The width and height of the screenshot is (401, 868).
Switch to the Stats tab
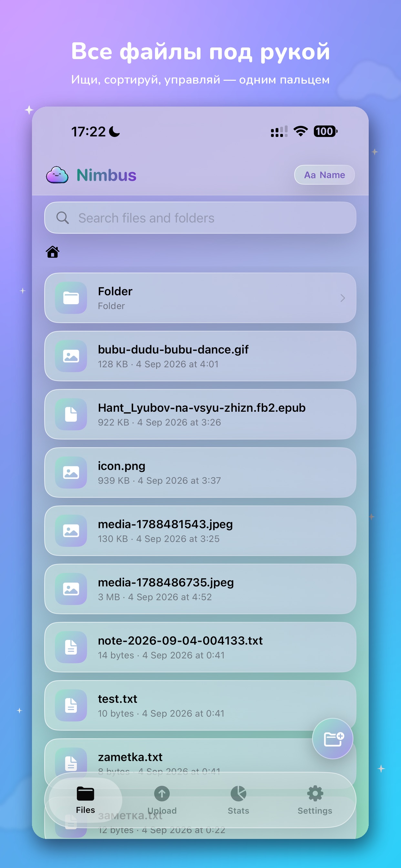(x=238, y=800)
